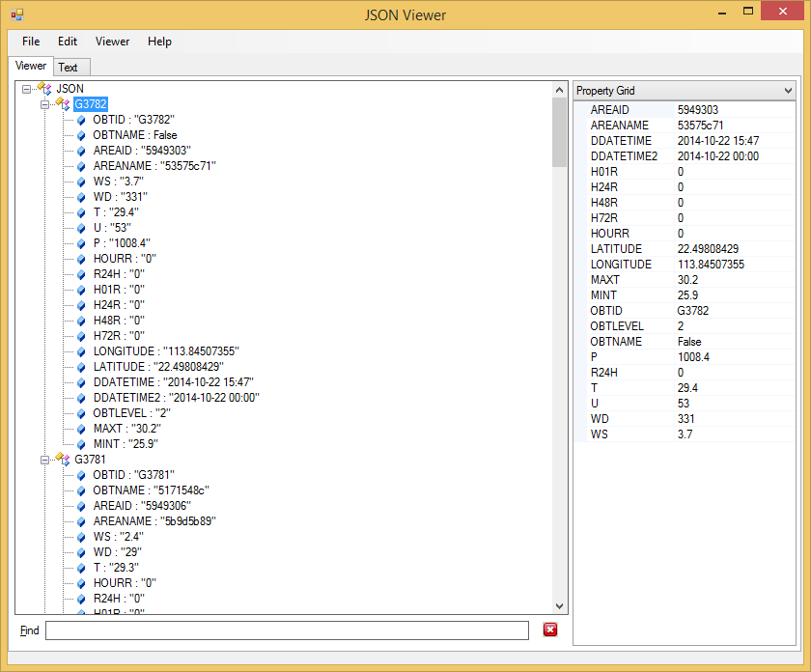Click the key icon next to G3782
Screen dimensions: 811x672
click(x=61, y=103)
